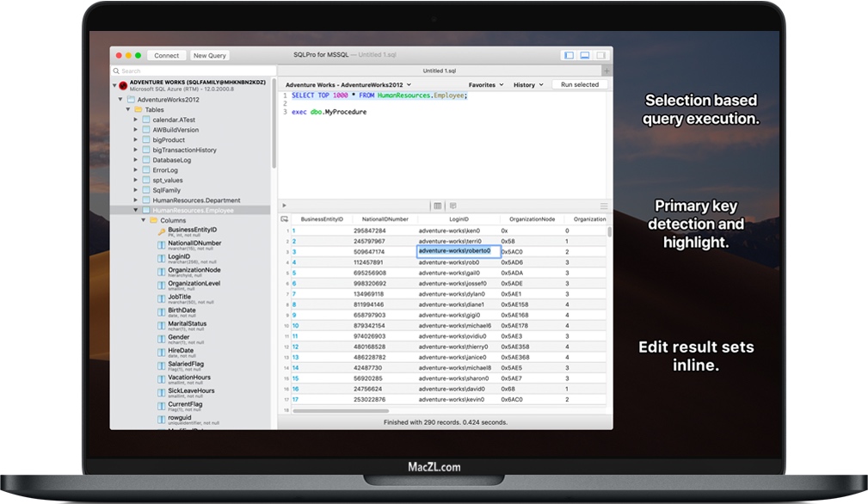Select the BusinessEntityID column icon in sidebar
Viewport: 868px width, 504px height.
163,230
